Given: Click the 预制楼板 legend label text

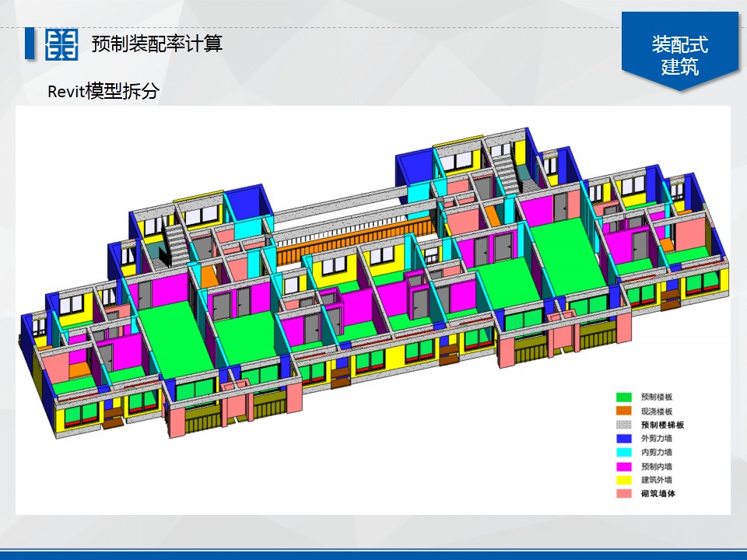Looking at the screenshot, I should point(656,397).
